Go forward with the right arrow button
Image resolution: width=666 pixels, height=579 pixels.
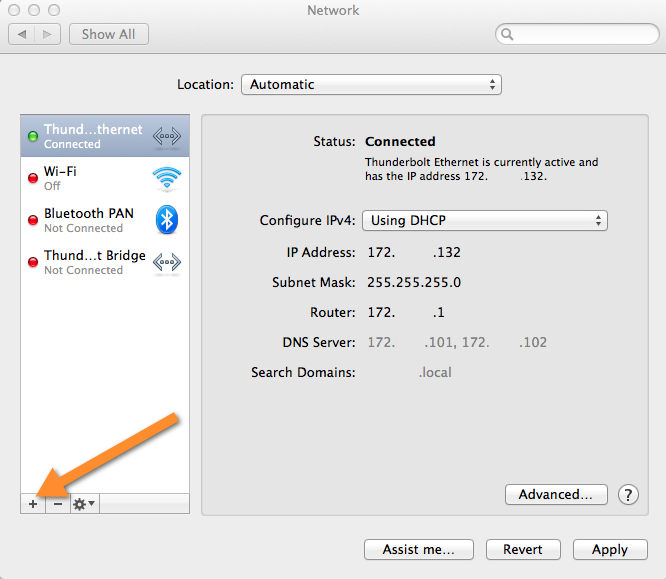point(46,34)
